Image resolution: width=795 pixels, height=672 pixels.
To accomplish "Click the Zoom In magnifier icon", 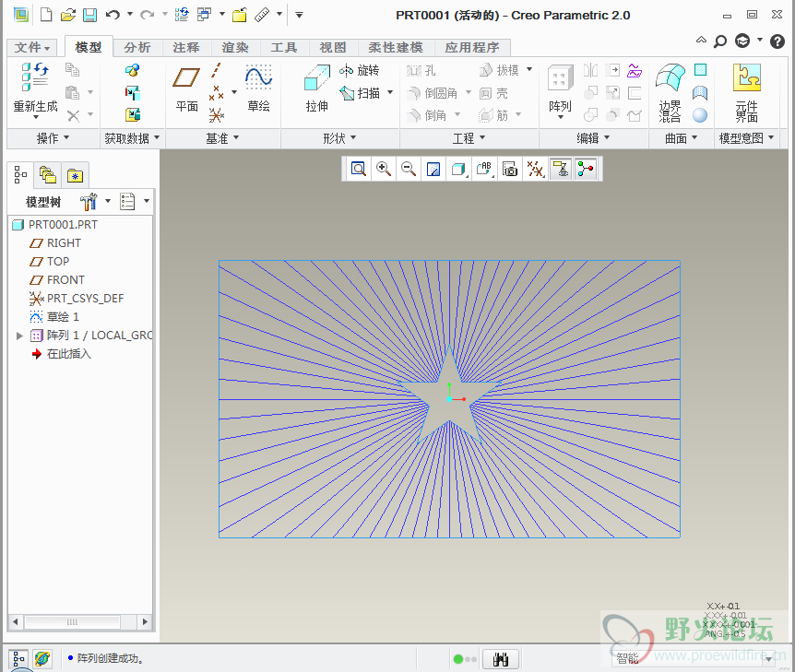I will [x=383, y=168].
